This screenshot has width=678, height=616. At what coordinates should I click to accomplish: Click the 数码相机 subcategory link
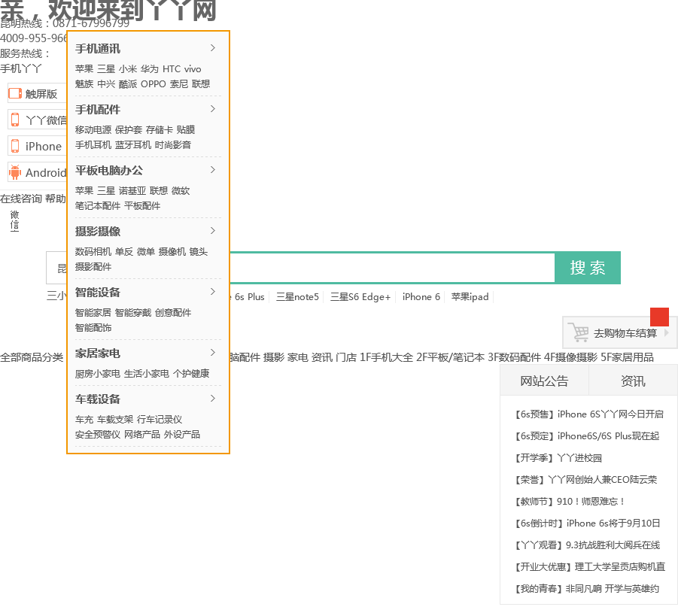(93, 251)
